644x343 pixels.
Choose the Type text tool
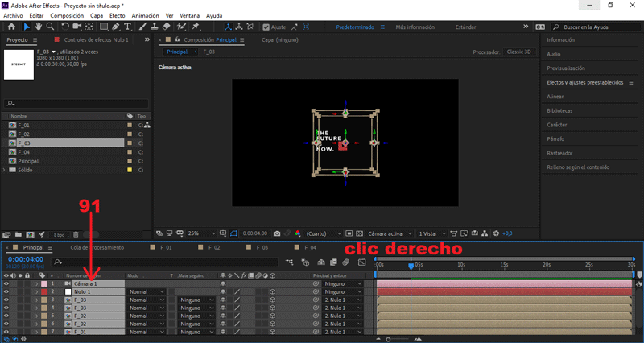128,27
